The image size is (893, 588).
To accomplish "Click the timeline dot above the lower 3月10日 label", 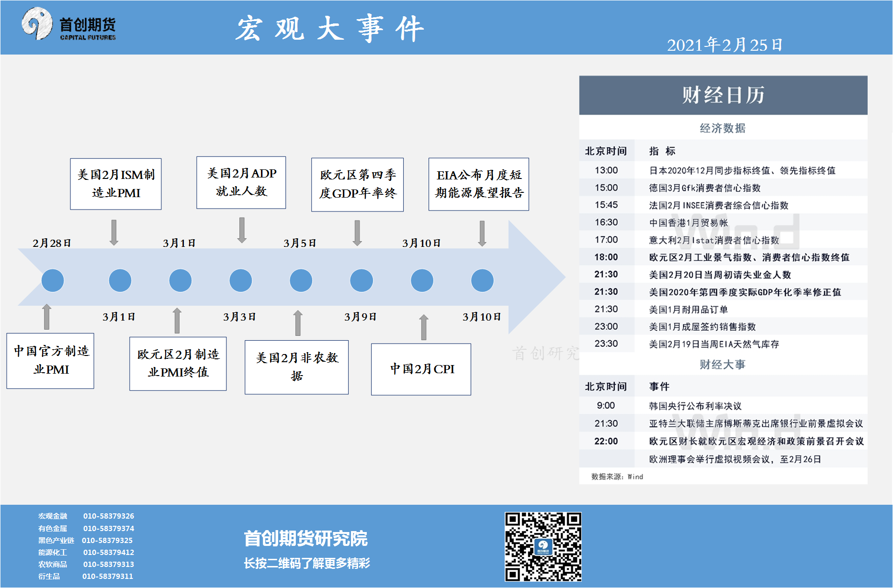I will click(483, 280).
